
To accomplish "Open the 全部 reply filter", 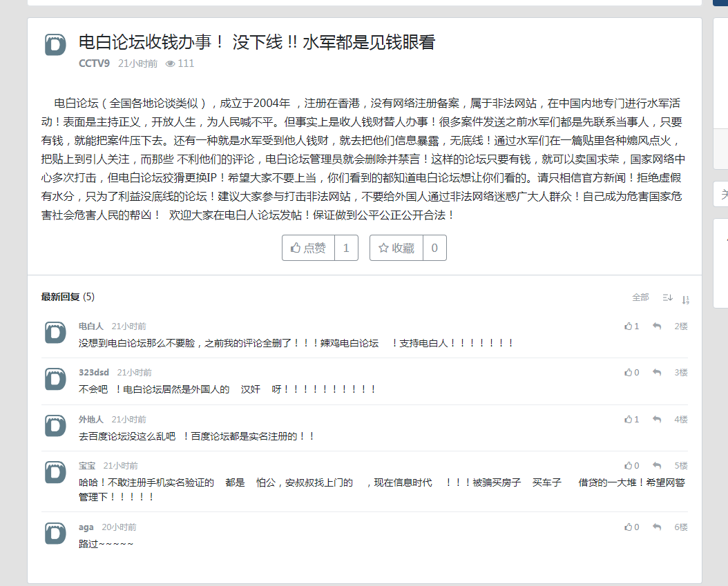I will [640, 297].
